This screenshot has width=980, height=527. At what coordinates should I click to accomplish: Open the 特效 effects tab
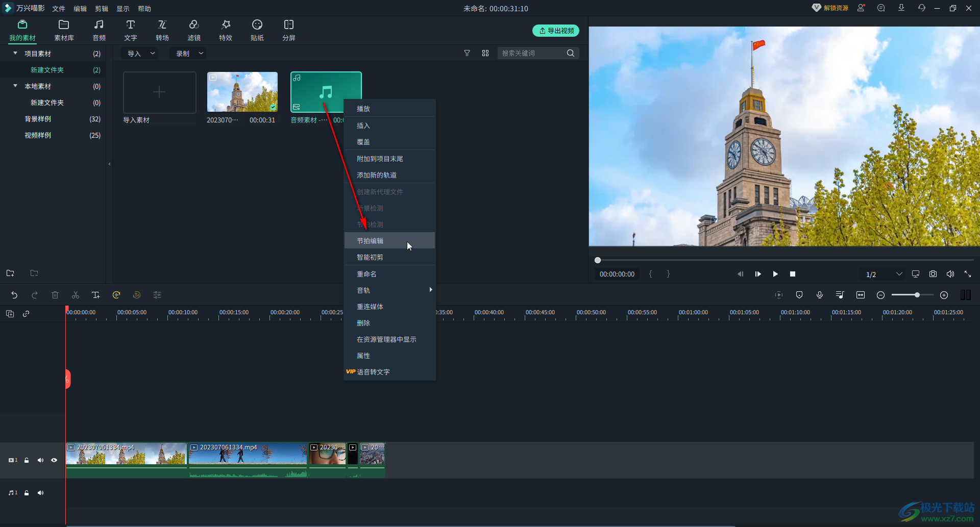pos(226,31)
